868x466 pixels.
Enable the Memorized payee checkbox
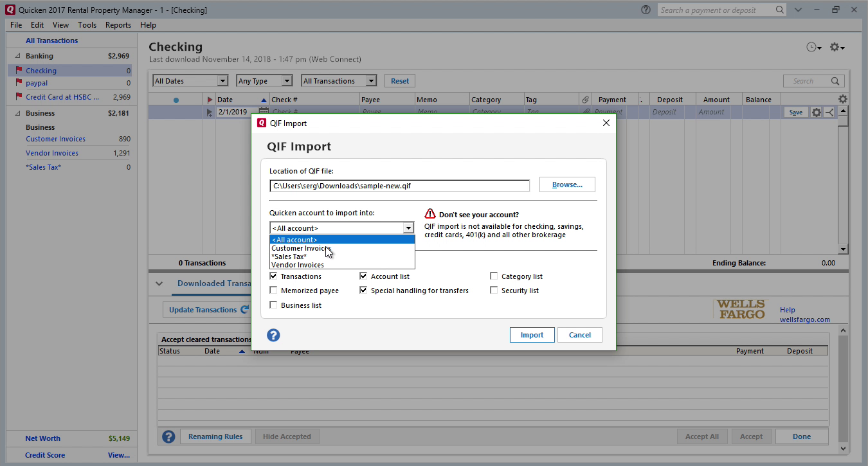[273, 291]
